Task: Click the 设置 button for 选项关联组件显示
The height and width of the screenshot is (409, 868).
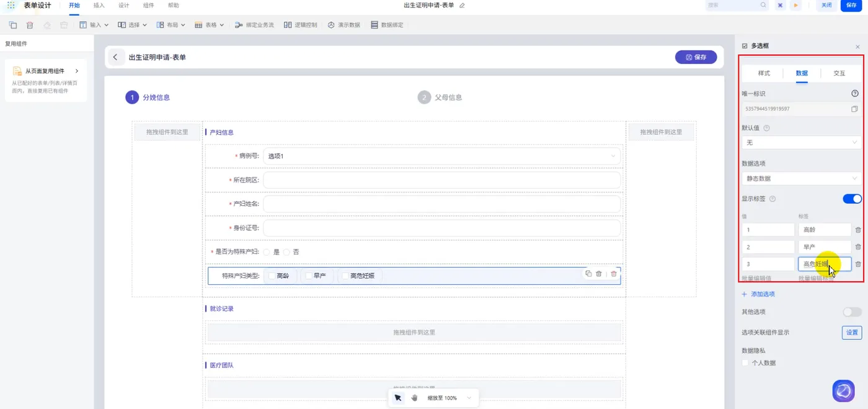Action: point(852,333)
